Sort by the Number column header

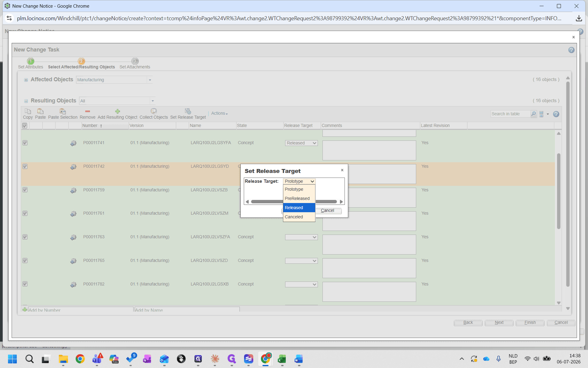[105, 126]
